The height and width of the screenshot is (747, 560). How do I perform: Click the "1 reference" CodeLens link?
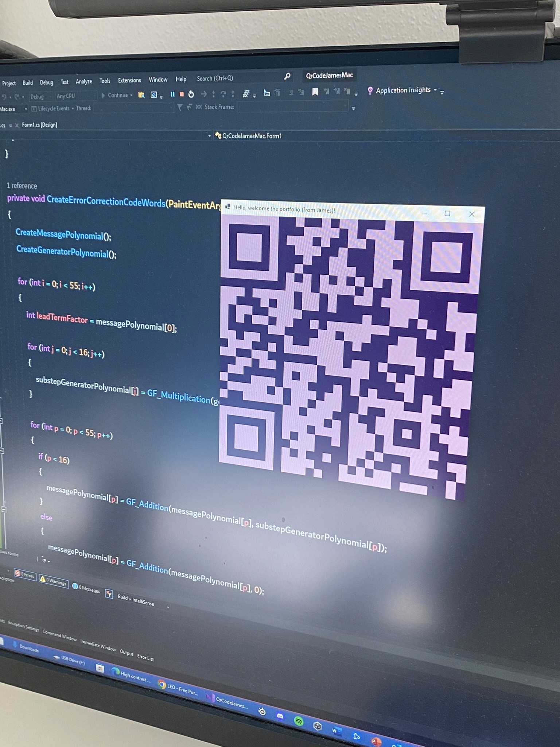22,186
